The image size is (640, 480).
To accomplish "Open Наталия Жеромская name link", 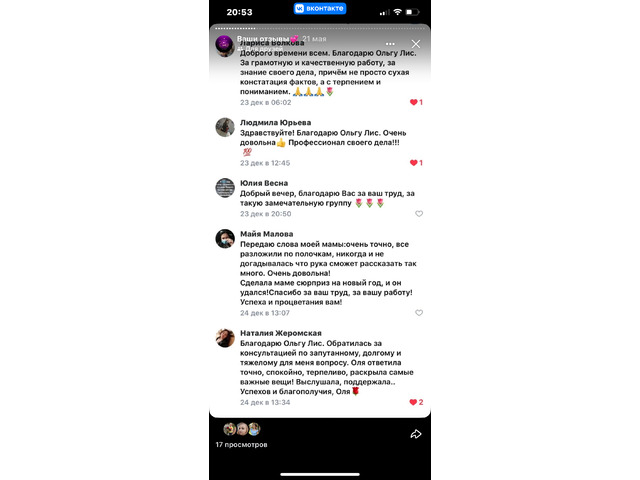I will tap(281, 333).
